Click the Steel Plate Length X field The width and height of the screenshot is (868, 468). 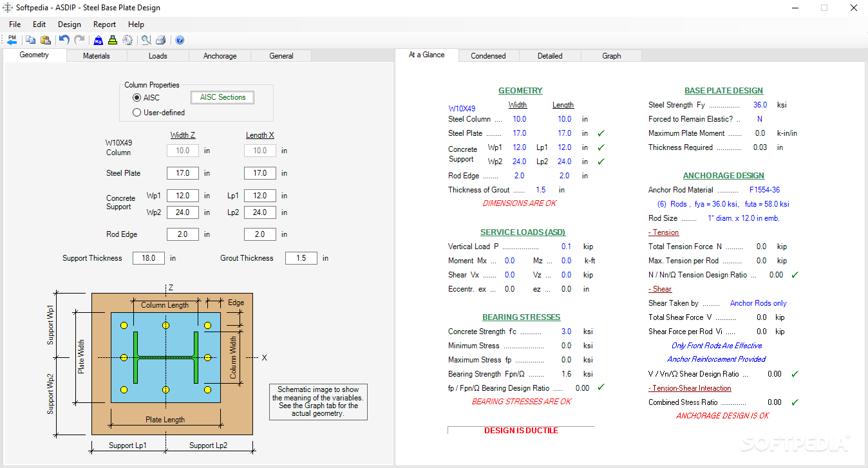point(260,173)
